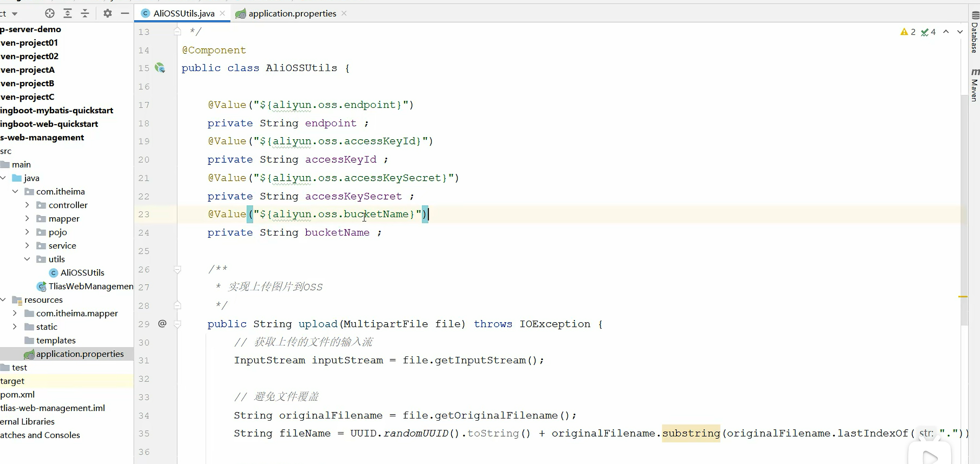
Task: Click the yellow warning stripe marker on scrollbar
Action: [962, 297]
